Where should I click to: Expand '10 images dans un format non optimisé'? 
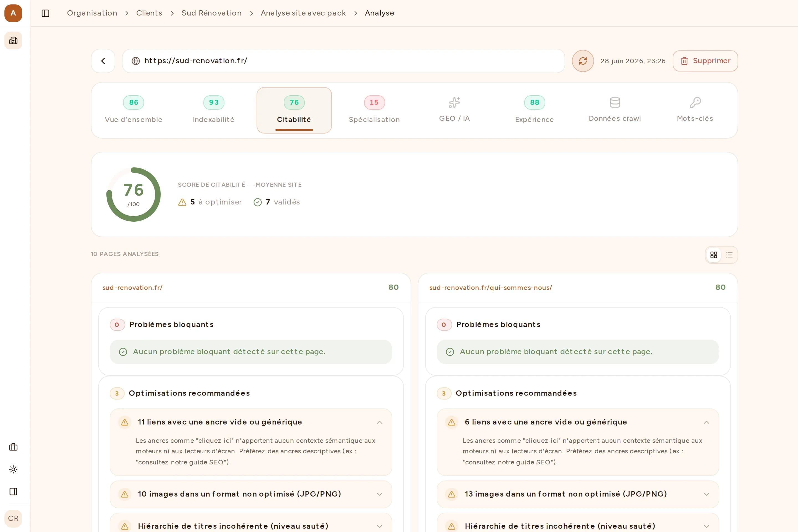pos(251,494)
